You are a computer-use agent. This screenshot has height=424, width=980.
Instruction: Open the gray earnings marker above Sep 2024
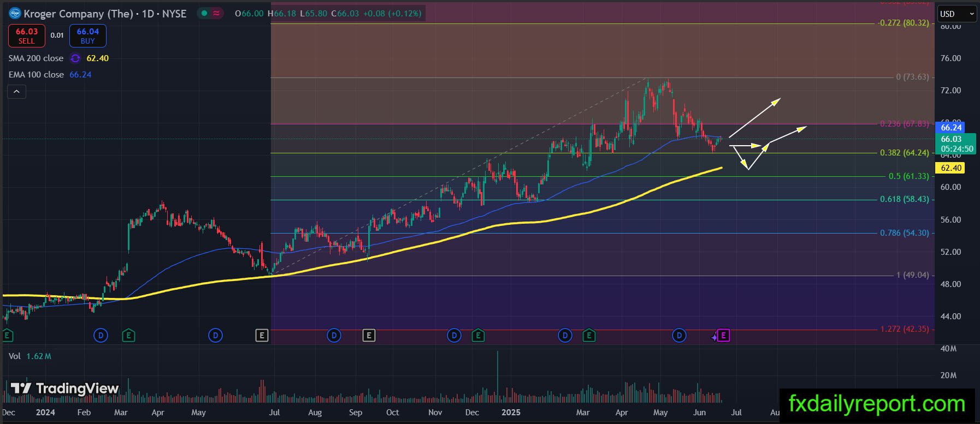point(369,335)
